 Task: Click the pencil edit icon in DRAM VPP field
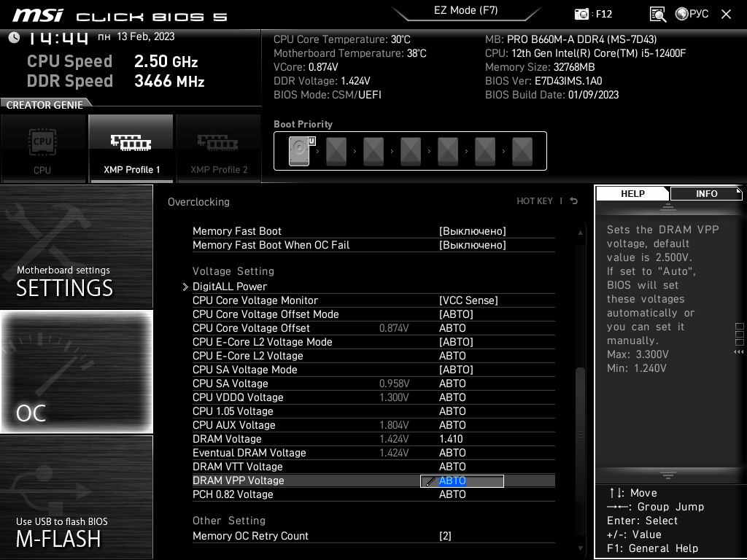(x=430, y=481)
